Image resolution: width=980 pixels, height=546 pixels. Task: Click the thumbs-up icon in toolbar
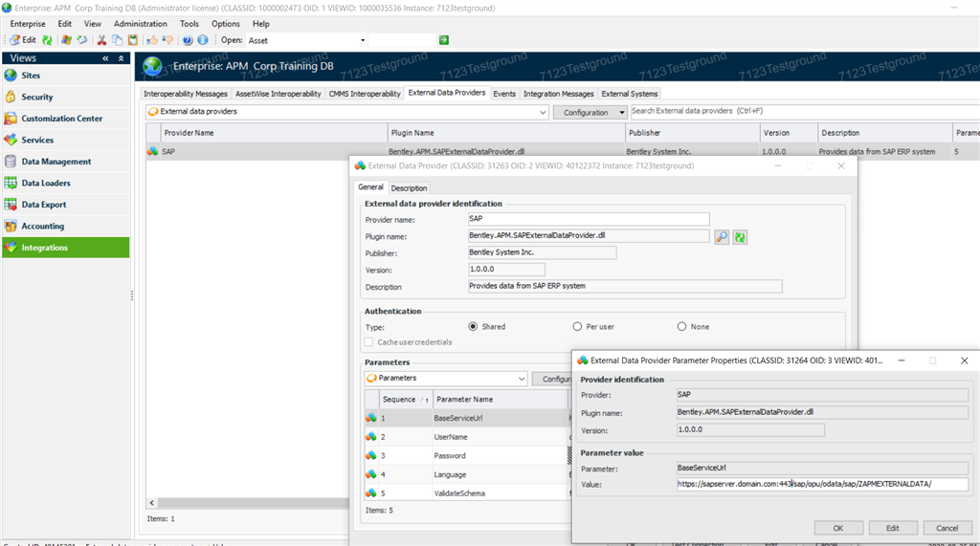pos(152,40)
